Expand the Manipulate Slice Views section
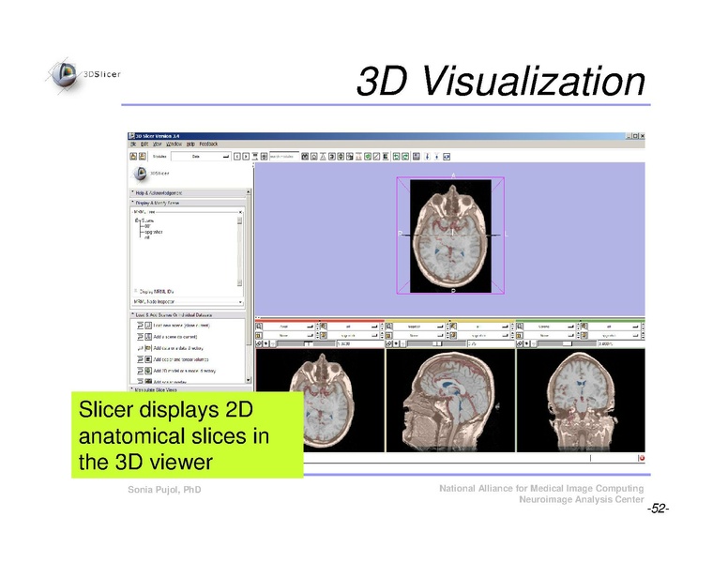Image resolution: width=728 pixels, height=563 pixels. tap(190, 389)
